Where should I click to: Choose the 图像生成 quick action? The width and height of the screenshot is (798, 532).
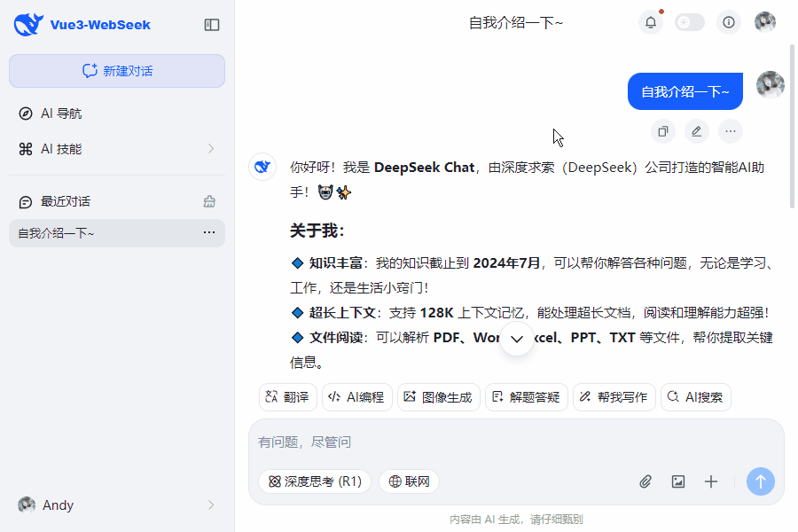[439, 397]
